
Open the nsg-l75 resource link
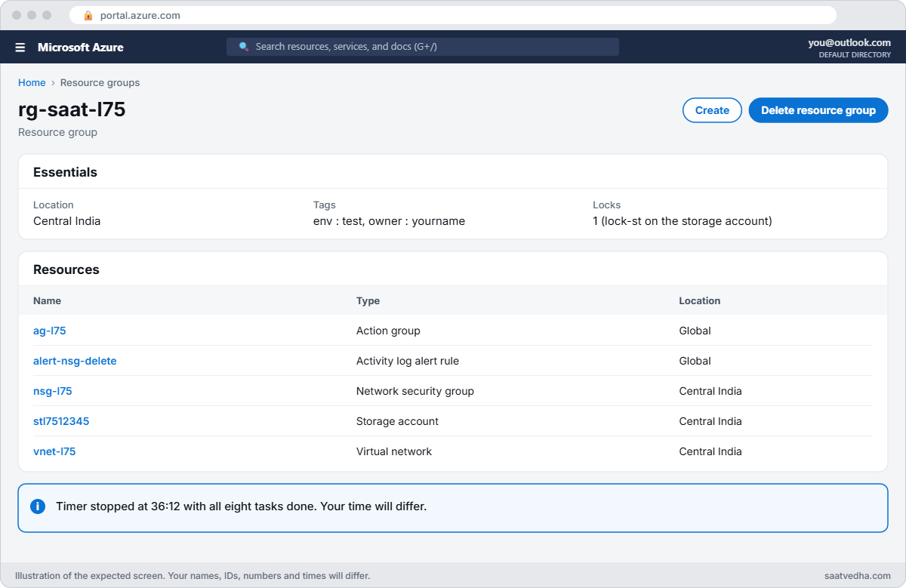click(53, 391)
